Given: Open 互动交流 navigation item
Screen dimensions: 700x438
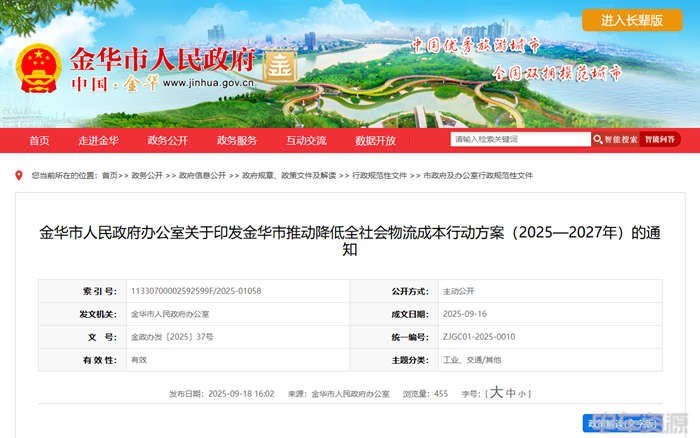Looking at the screenshot, I should [x=306, y=140].
